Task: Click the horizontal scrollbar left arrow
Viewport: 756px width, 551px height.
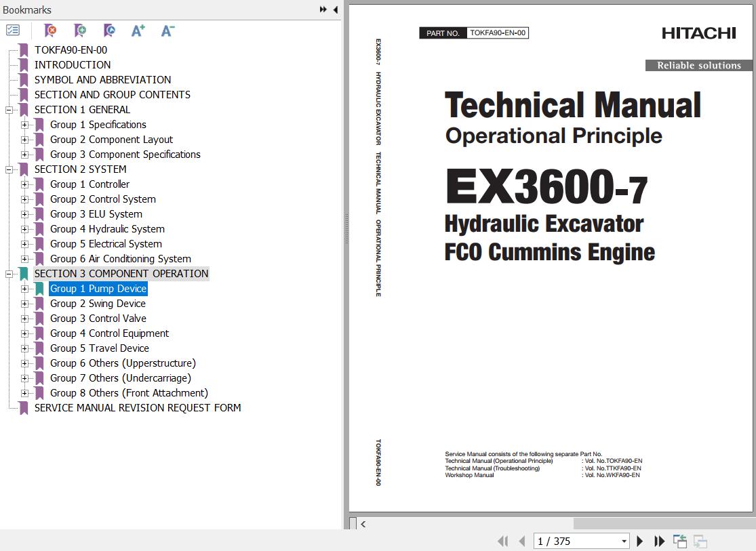Action: coord(363,524)
